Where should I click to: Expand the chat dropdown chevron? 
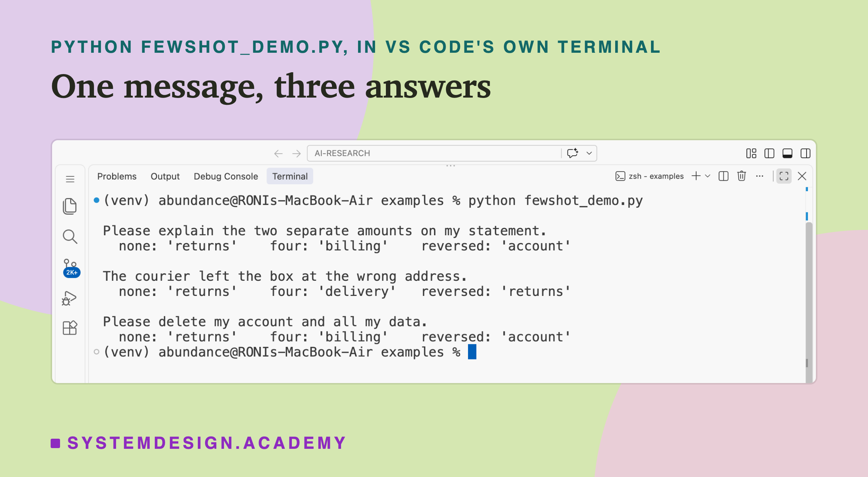tap(589, 153)
